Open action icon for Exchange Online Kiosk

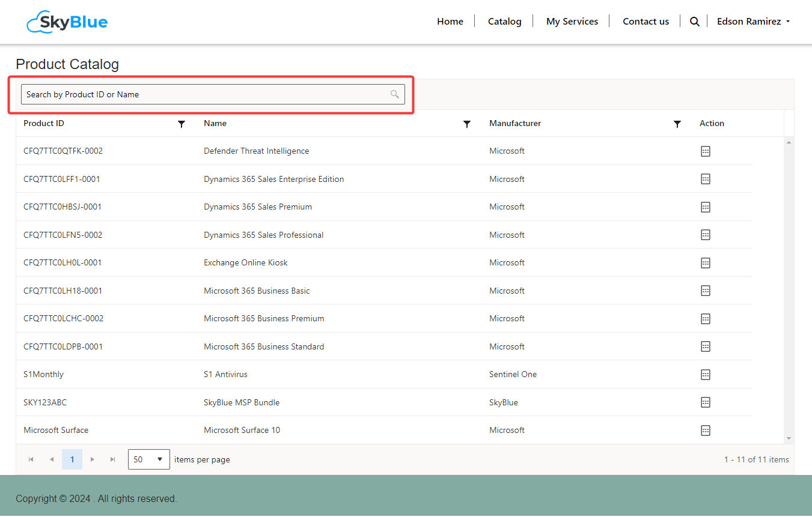click(x=706, y=263)
